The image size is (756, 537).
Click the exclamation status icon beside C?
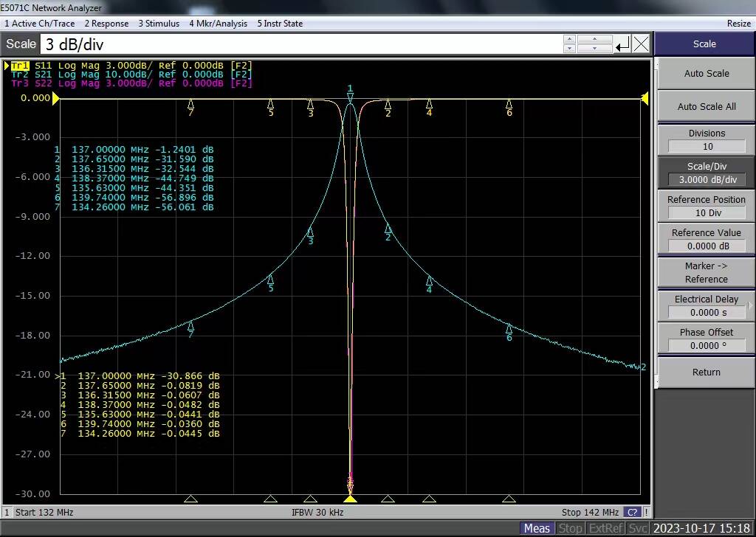(x=646, y=512)
